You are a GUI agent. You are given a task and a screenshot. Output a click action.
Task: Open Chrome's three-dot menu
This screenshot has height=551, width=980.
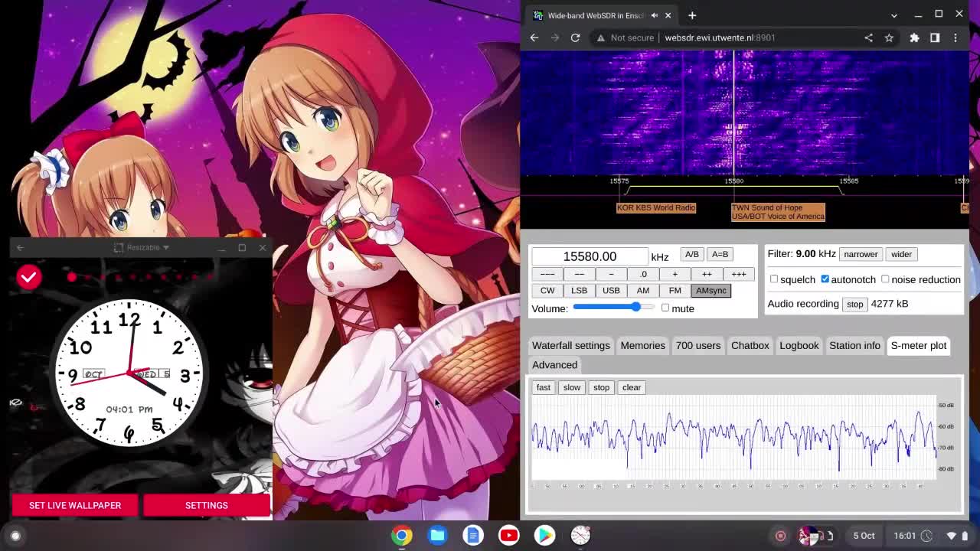[955, 37]
